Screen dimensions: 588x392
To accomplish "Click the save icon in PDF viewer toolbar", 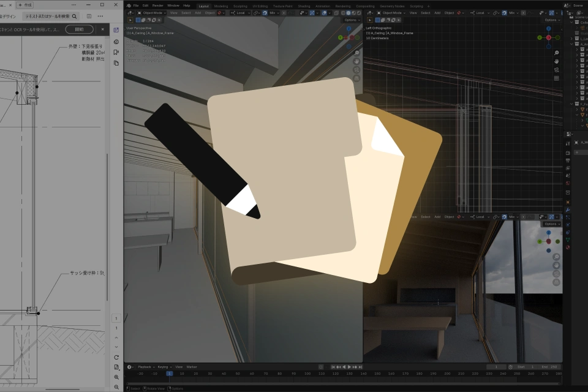I will coord(89,16).
